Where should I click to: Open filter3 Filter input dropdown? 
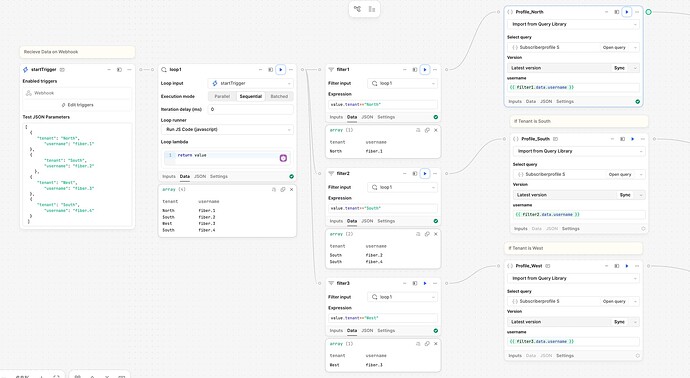point(402,297)
